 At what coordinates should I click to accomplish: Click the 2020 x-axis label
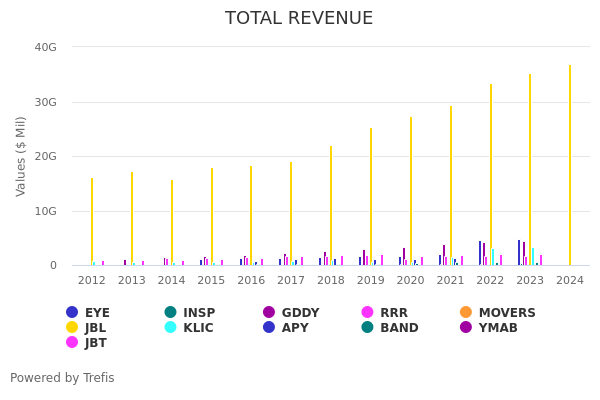tap(410, 281)
